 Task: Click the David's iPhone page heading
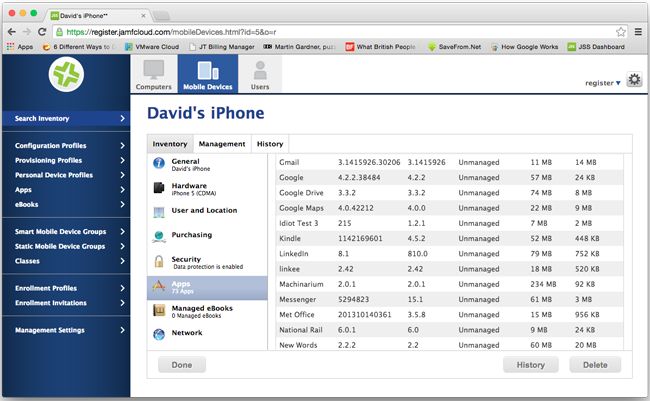tap(206, 113)
